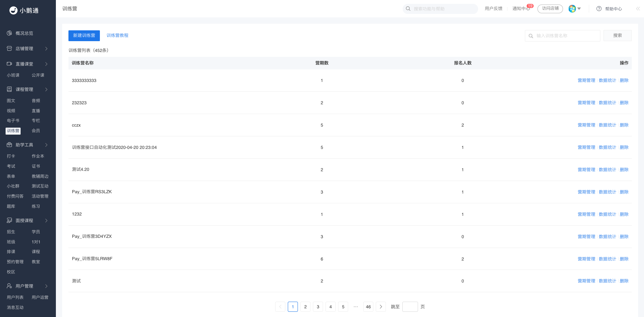
Task: Click the 课程管理 document icon
Action: 9,89
